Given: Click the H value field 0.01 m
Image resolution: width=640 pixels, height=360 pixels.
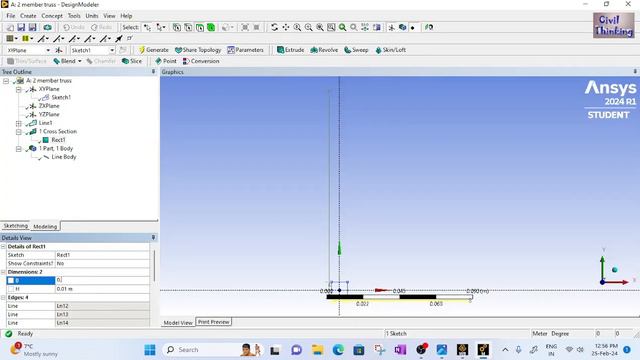Looking at the screenshot, I should tap(102, 289).
